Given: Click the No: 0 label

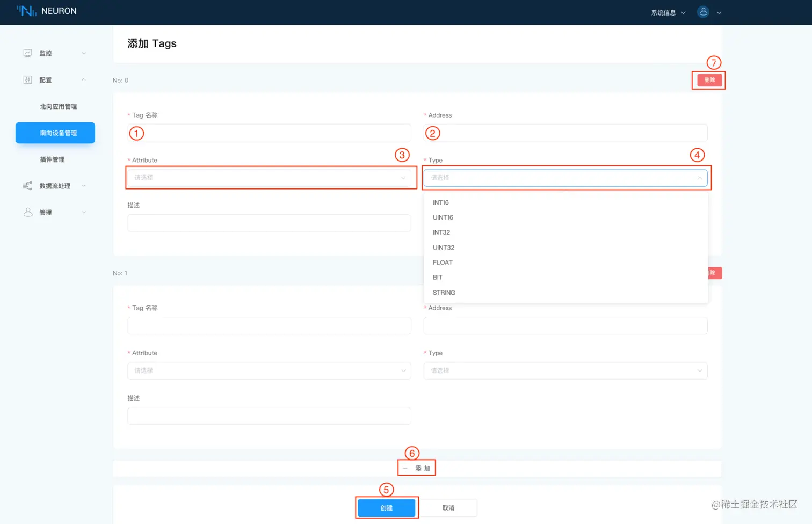Looking at the screenshot, I should pos(120,81).
